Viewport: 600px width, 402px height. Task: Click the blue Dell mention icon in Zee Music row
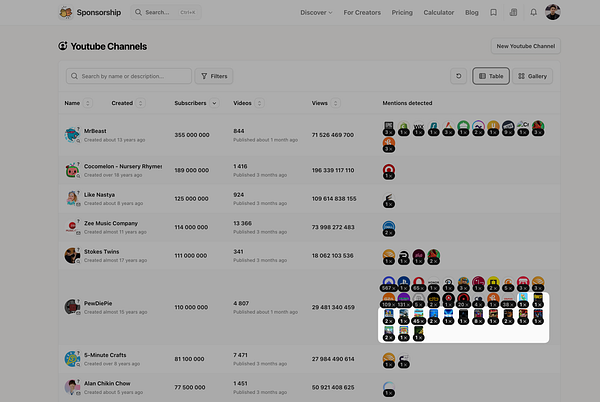point(389,228)
